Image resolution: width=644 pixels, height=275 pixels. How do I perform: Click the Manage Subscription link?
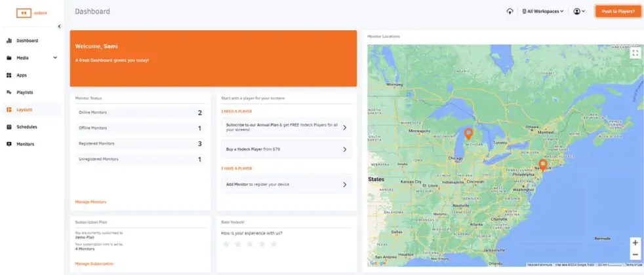94,263
